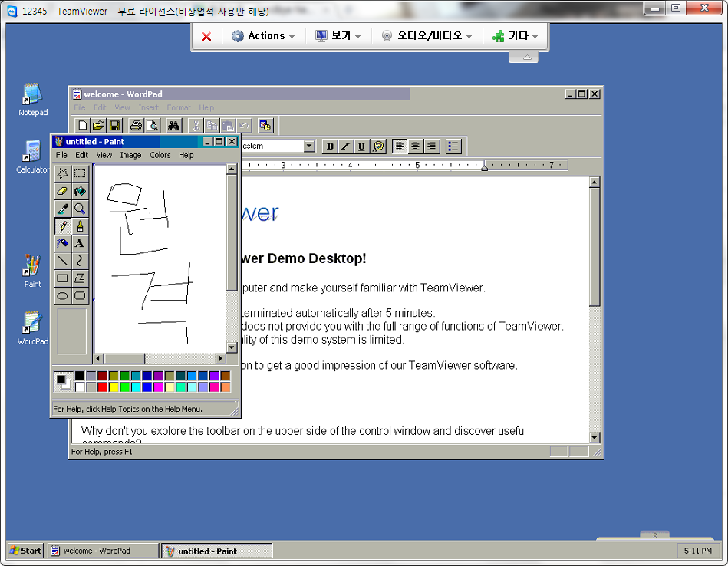
Task: Click the Undo icon in WordPad toolbar
Action: pos(244,125)
